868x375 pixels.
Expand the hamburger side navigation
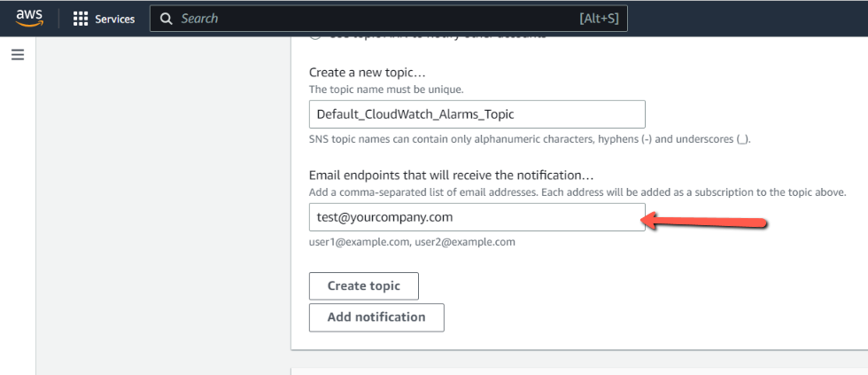(x=18, y=55)
